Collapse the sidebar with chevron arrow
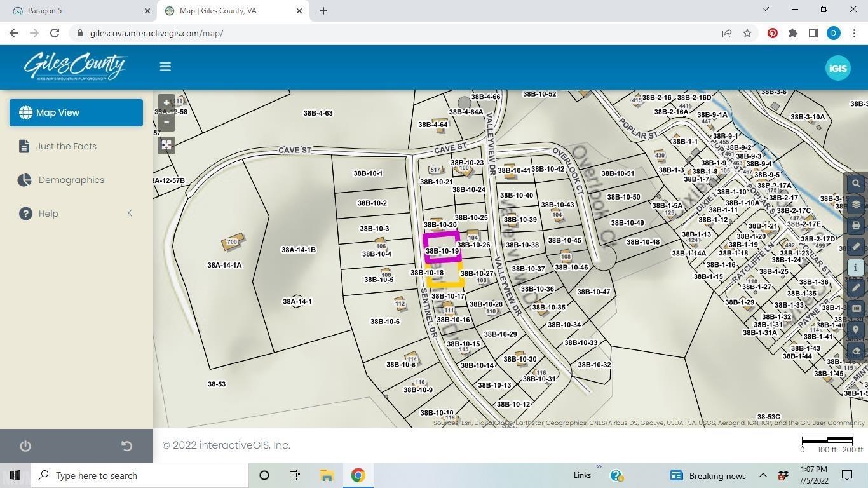 coord(130,213)
